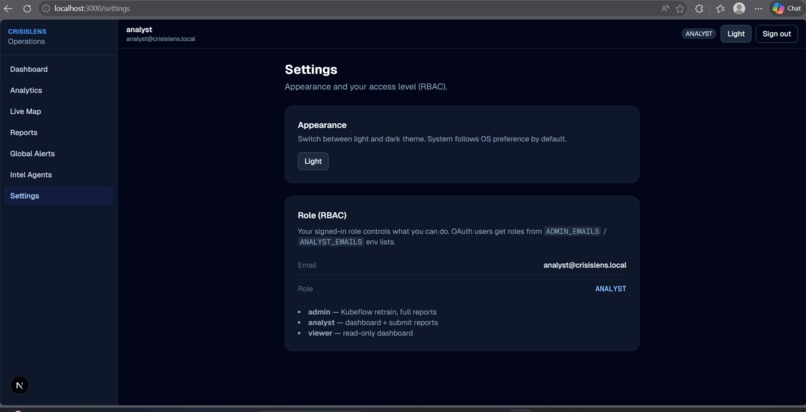Toggle Light theme in the top header
806x412 pixels.
736,34
